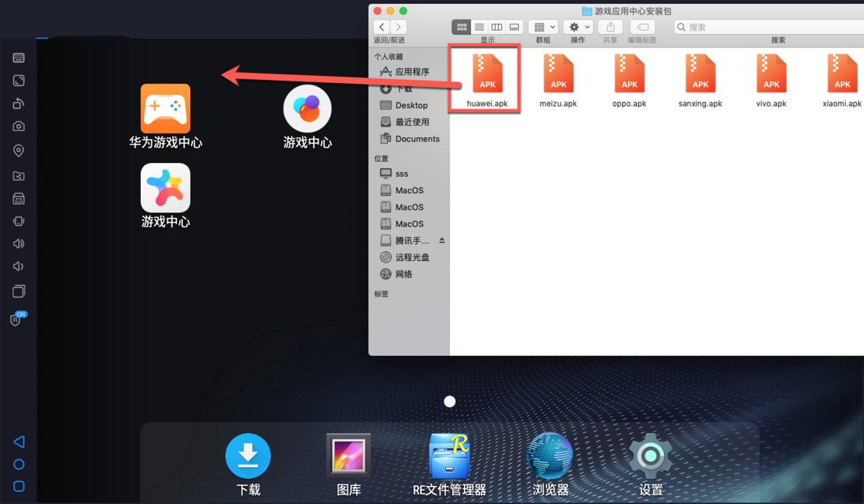The image size is (864, 504).
Task: Toggle the root shield ON switch
Action: pos(19,319)
